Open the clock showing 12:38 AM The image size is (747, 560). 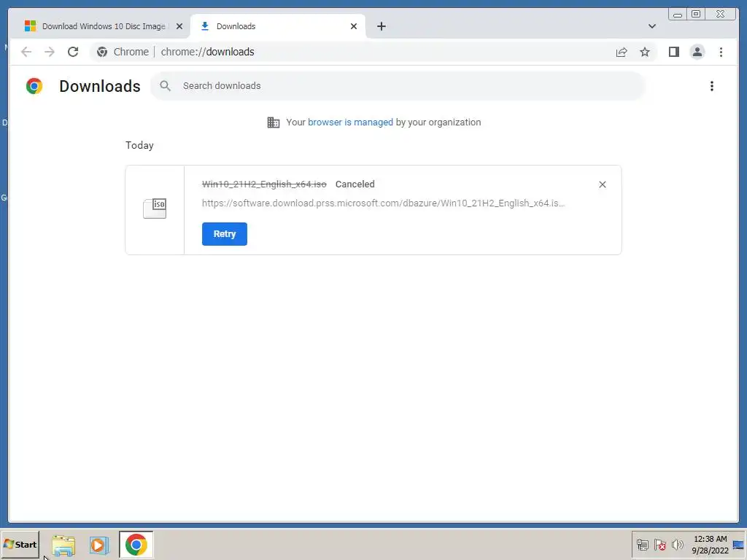click(x=711, y=545)
